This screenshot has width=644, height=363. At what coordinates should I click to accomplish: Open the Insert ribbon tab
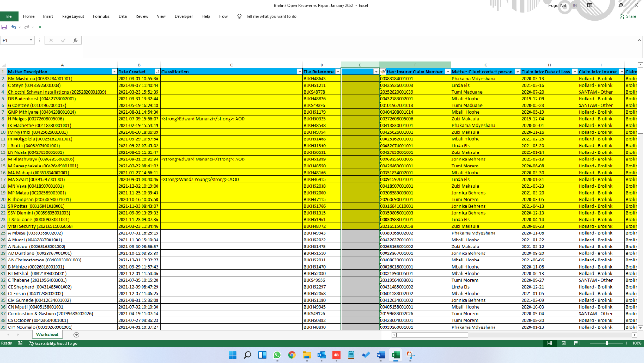point(48,16)
